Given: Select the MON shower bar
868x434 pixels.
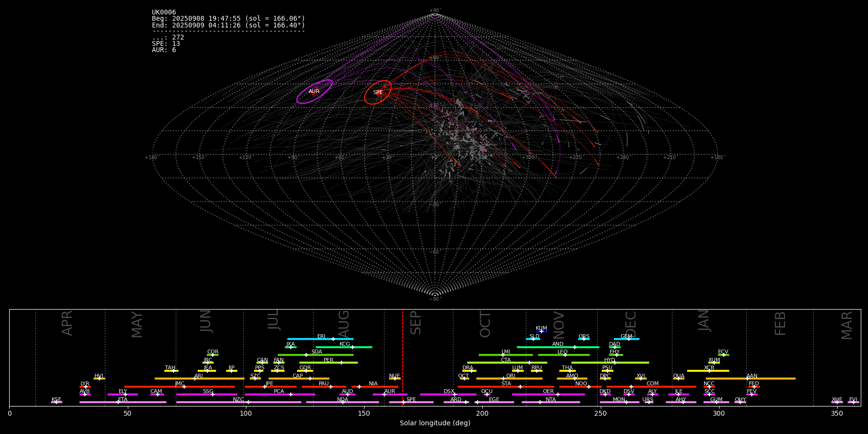Looking at the screenshot, I should click(x=620, y=402).
